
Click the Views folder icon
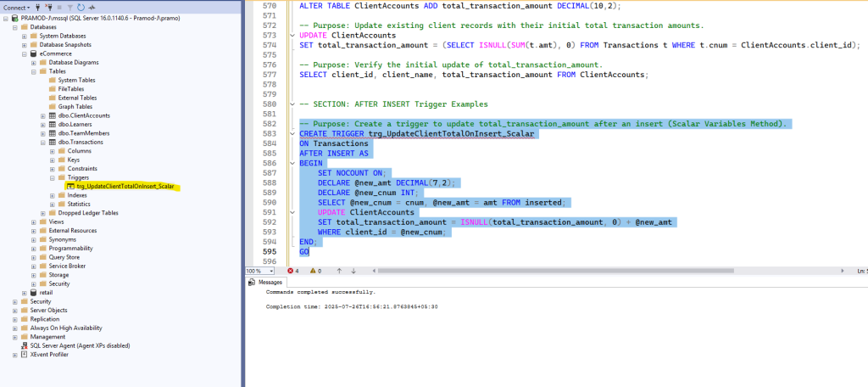[42, 222]
